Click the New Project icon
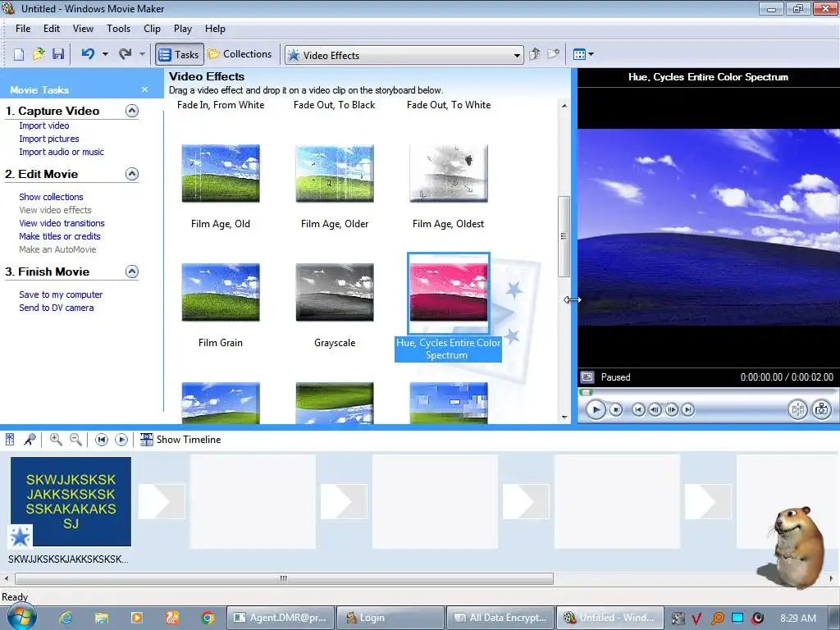The height and width of the screenshot is (630, 840). [x=19, y=54]
